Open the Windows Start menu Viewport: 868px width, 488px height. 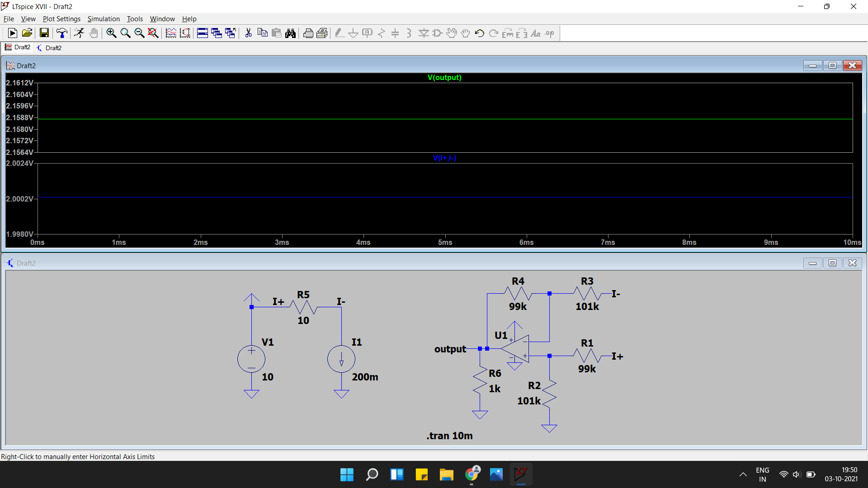[x=347, y=474]
